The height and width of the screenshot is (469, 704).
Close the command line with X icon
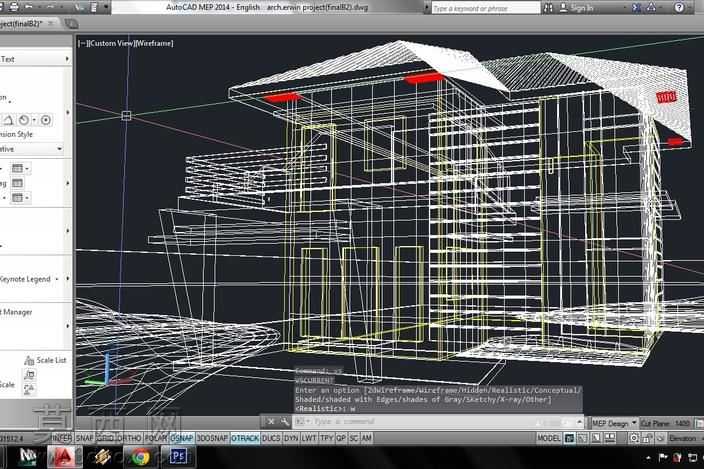click(x=271, y=421)
